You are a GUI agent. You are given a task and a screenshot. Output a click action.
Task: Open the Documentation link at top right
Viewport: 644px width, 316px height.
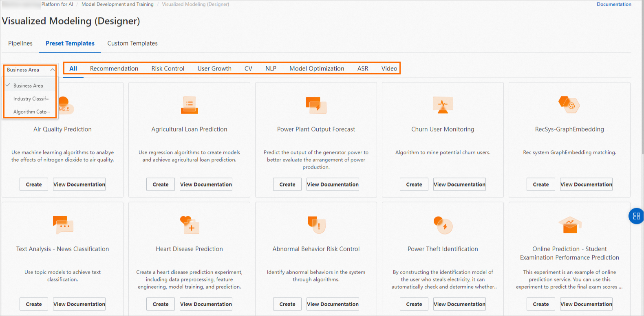pyautogui.click(x=614, y=4)
